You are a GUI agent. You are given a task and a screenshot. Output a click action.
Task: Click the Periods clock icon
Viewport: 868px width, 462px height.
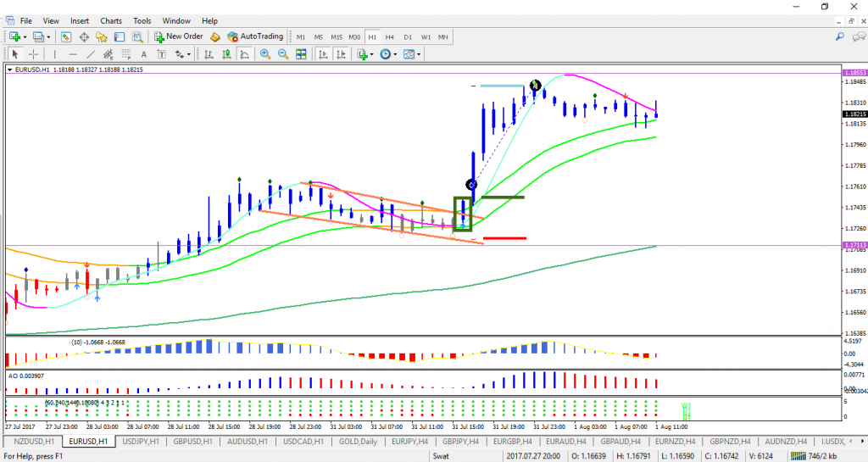pyautogui.click(x=386, y=54)
